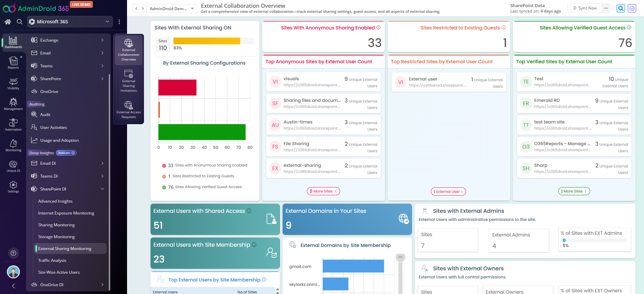Open the Dashboards sidebar icon
The image size is (644, 294).
pyautogui.click(x=13, y=42)
